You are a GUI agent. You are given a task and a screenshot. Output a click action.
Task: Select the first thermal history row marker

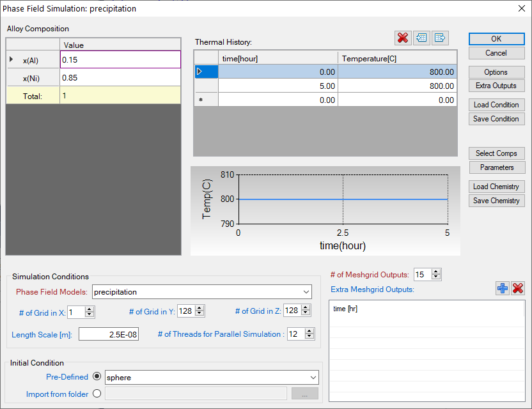(199, 72)
